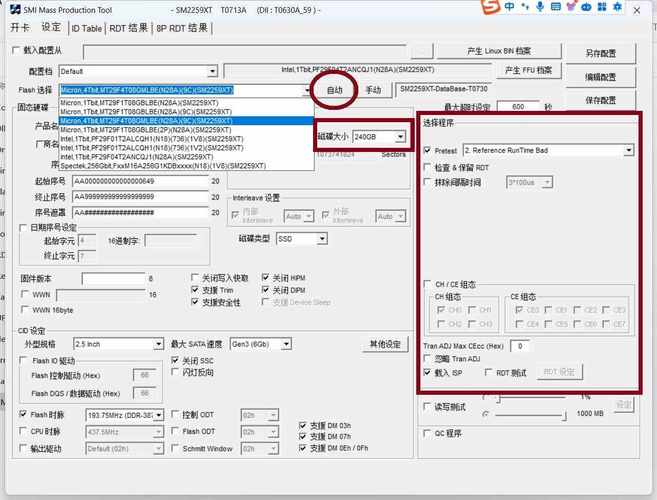
Task: Enable the Pretest checkbox
Action: (428, 151)
